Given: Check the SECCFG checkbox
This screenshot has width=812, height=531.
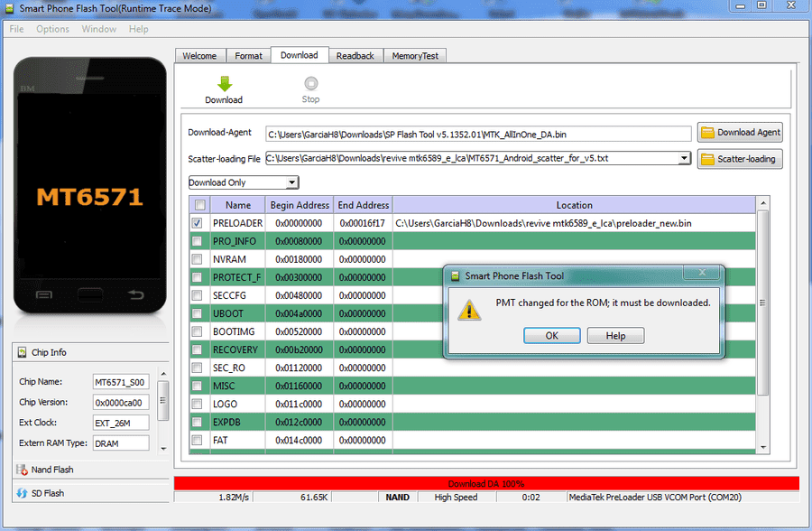Looking at the screenshot, I should point(197,295).
